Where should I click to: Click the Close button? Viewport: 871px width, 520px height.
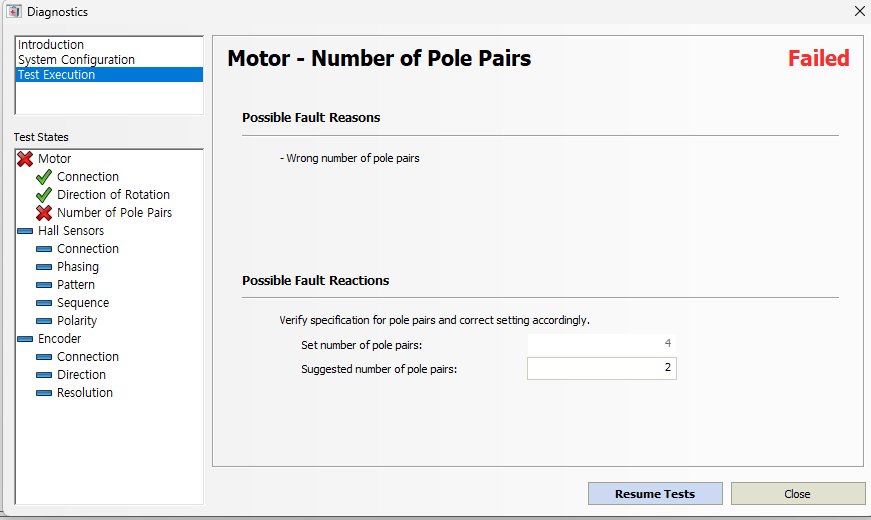coord(798,494)
